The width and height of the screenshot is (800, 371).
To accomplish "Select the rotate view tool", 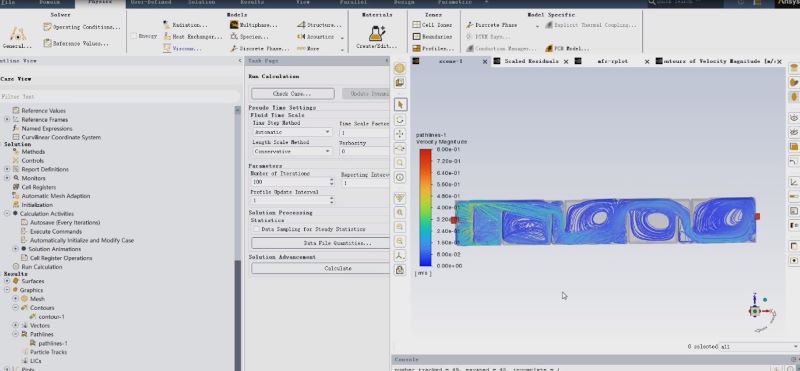I will coord(400,119).
